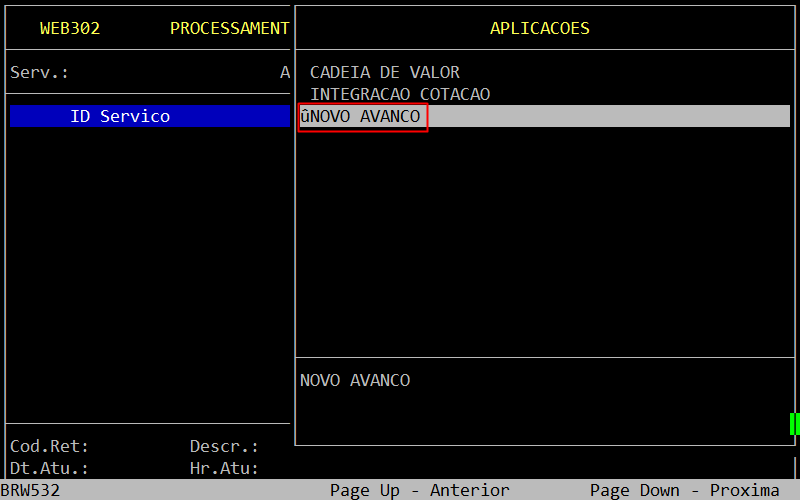
Task: Click the empty area below ID Servico
Action: tap(148, 270)
